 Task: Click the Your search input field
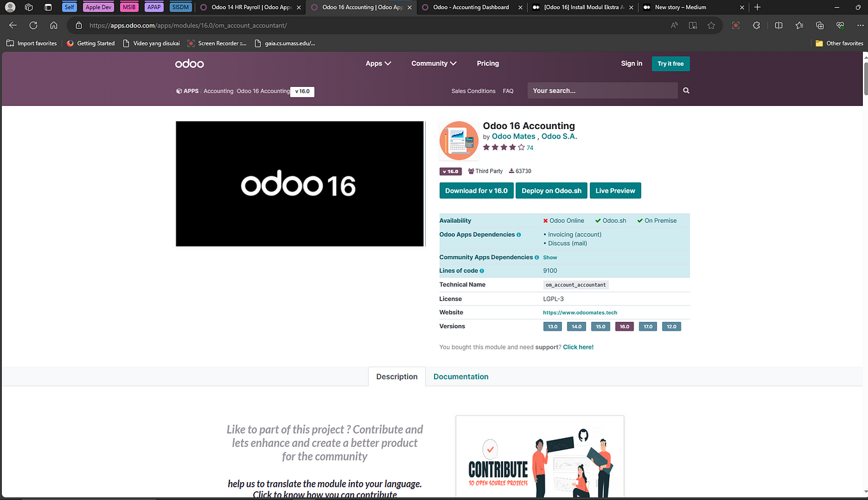click(603, 91)
